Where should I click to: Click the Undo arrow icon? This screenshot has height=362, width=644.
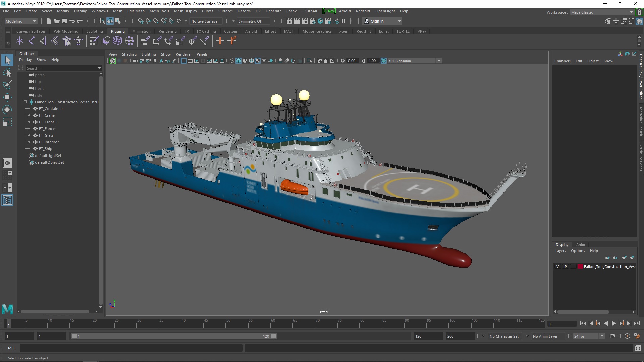(72, 21)
